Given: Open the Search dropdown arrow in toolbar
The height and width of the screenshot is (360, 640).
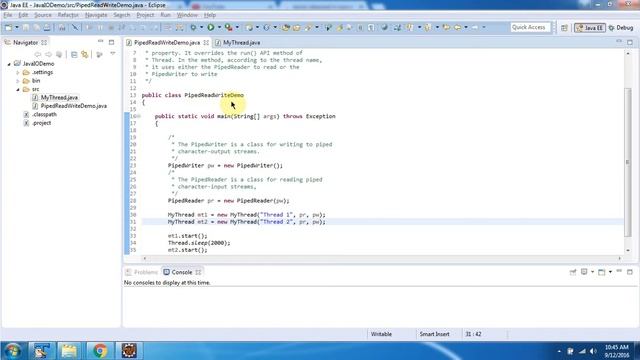Looking at the screenshot, I should pyautogui.click(x=317, y=27).
